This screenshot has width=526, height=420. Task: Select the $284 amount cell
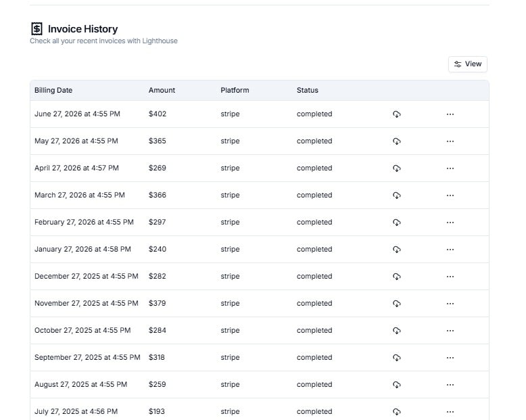pyautogui.click(x=158, y=331)
